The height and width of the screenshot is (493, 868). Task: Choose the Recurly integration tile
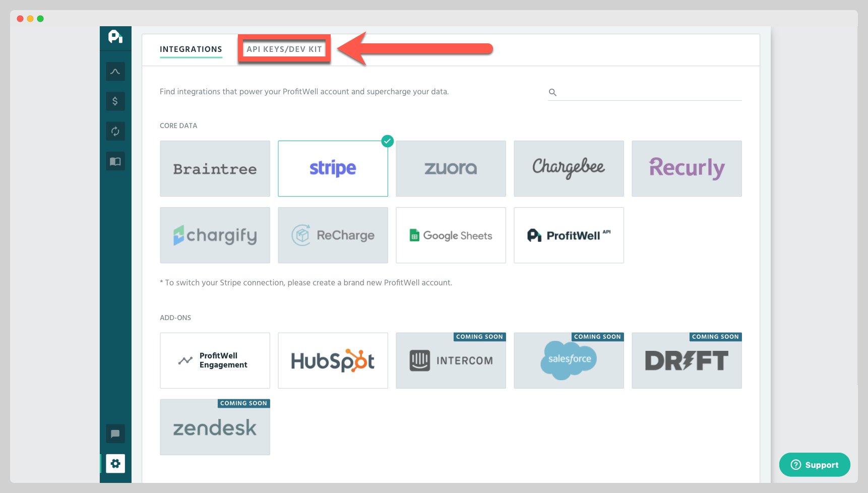pyautogui.click(x=687, y=169)
